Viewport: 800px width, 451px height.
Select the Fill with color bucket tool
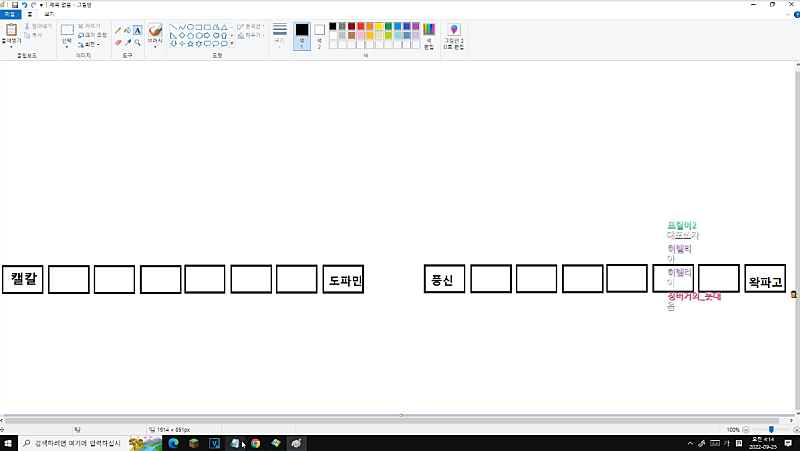pyautogui.click(x=128, y=31)
